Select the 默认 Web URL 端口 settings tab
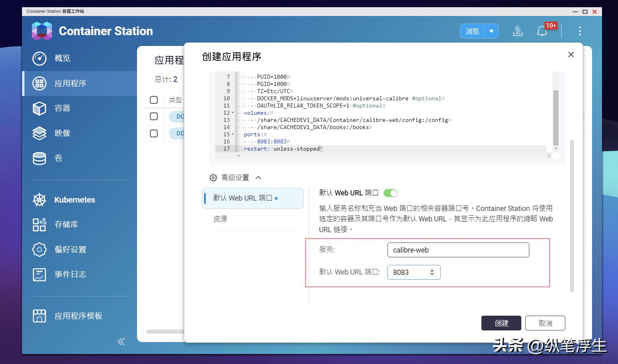 (x=252, y=198)
